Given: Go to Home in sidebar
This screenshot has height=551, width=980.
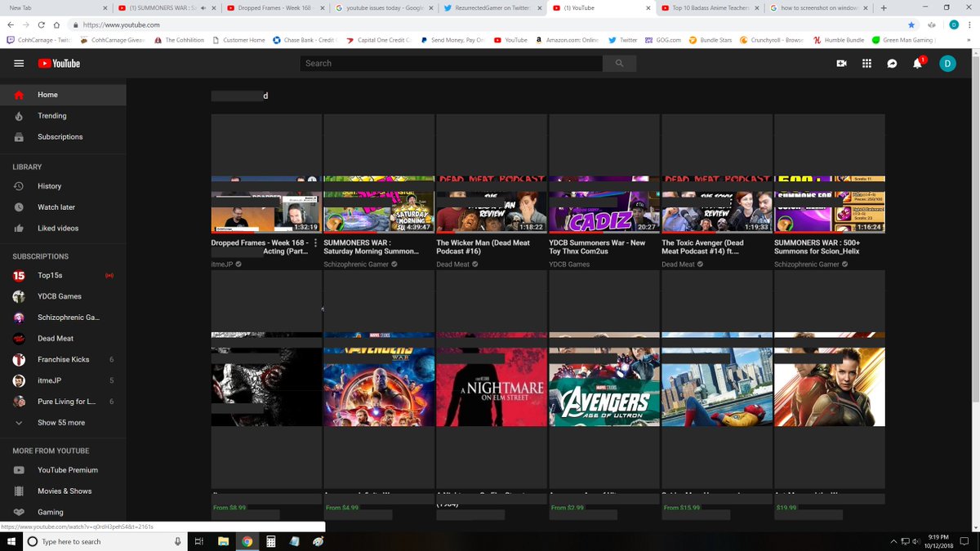Looking at the screenshot, I should coord(63,95).
